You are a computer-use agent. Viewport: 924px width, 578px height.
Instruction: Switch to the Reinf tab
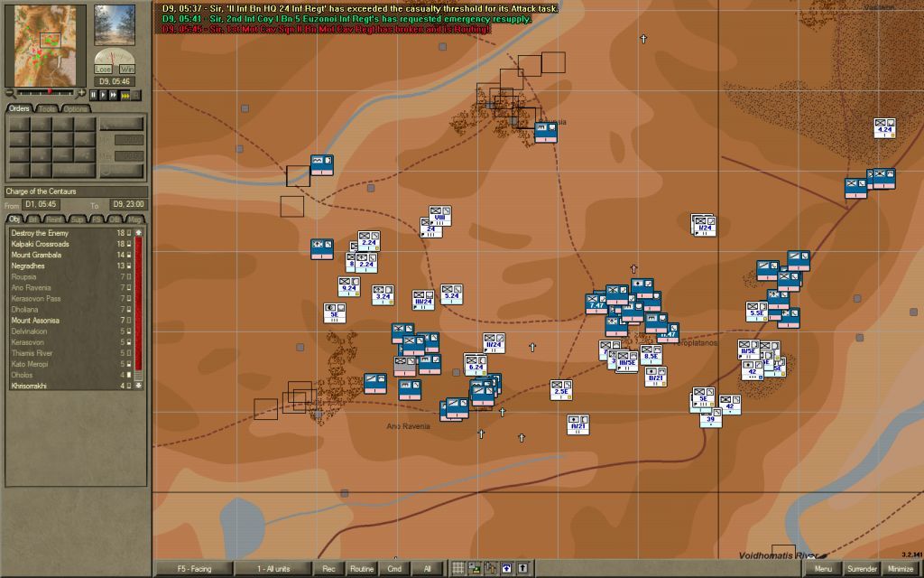(54, 219)
